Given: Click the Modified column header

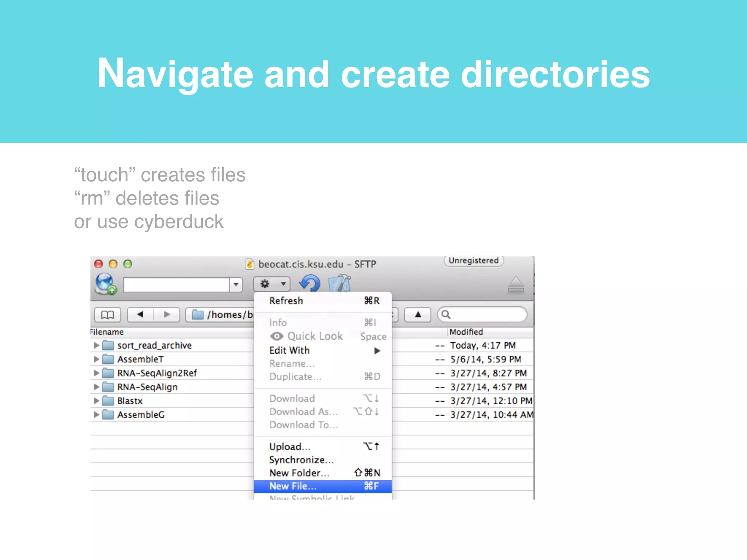Looking at the screenshot, I should coord(466,332).
